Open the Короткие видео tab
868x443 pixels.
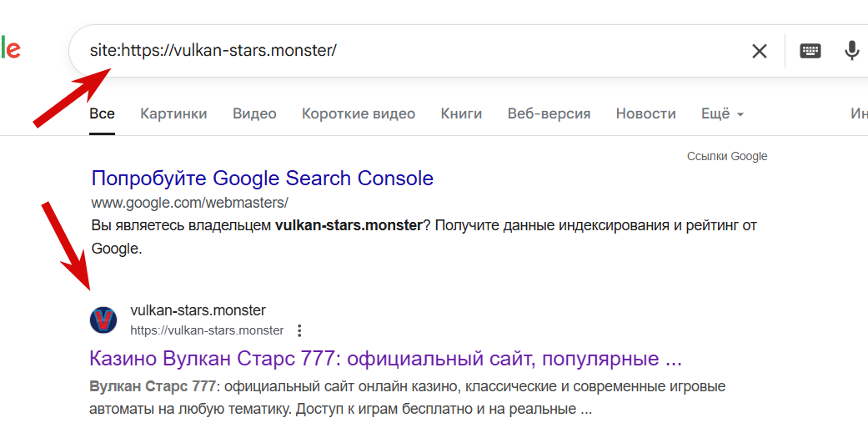[x=359, y=114]
